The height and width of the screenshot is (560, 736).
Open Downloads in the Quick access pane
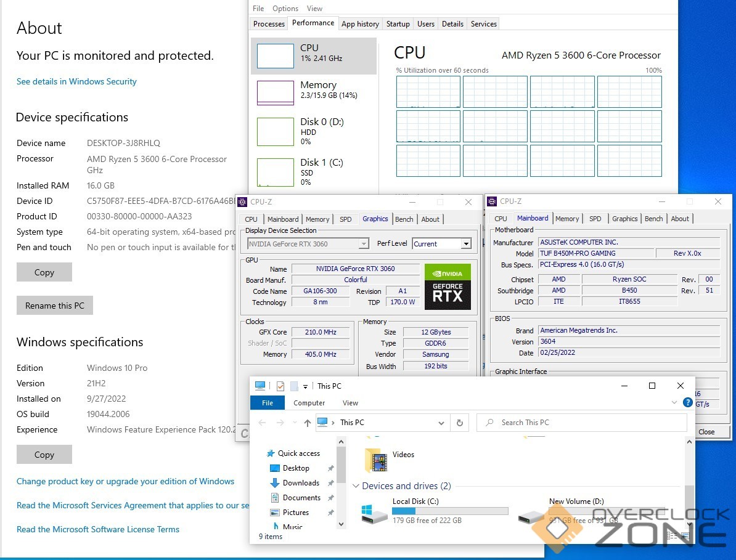tap(300, 483)
